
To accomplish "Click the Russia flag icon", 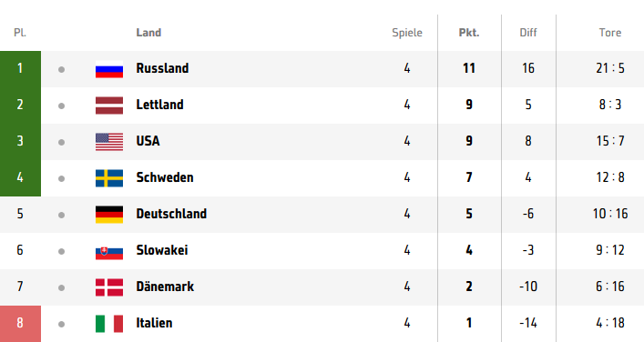I will (109, 69).
